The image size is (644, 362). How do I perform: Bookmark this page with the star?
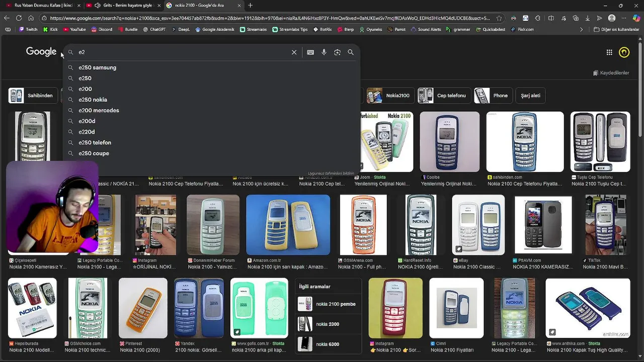coord(499,18)
